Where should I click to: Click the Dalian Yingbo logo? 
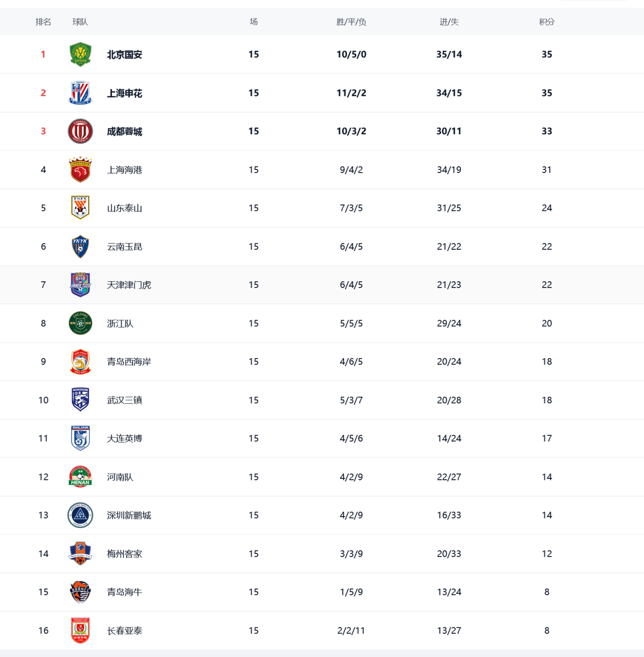80,438
